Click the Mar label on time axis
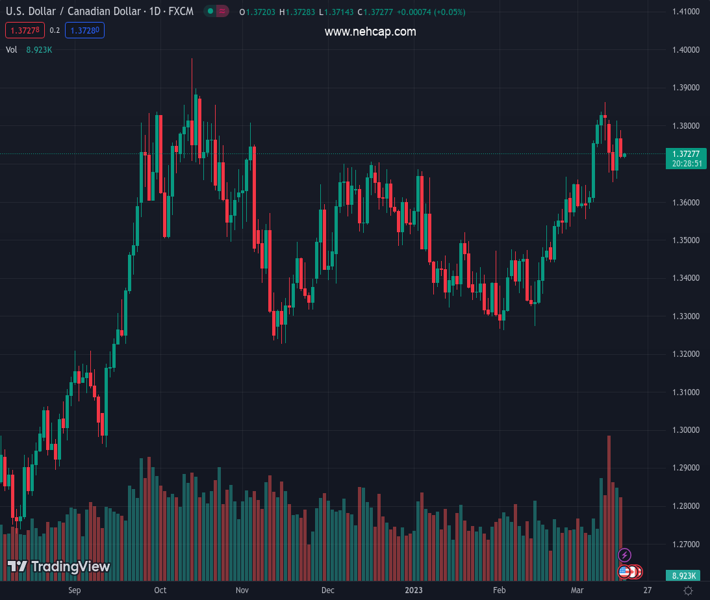This screenshot has width=710, height=600. (578, 591)
